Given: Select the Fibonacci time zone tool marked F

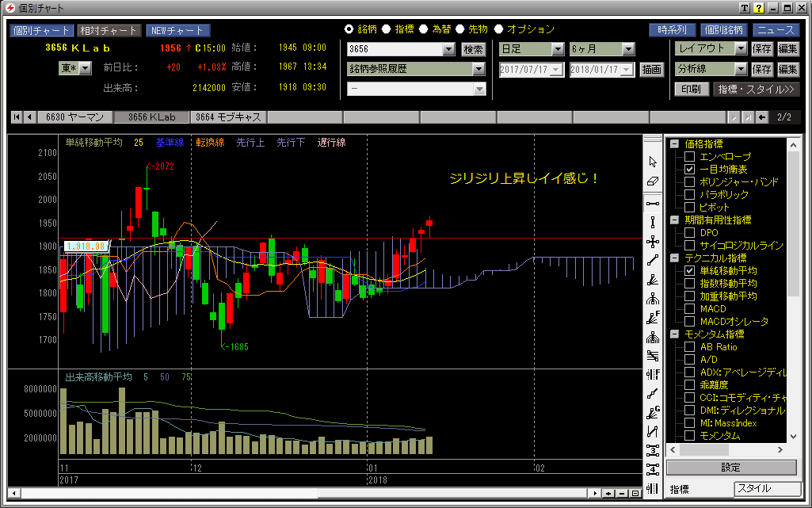Looking at the screenshot, I should pos(653,375).
